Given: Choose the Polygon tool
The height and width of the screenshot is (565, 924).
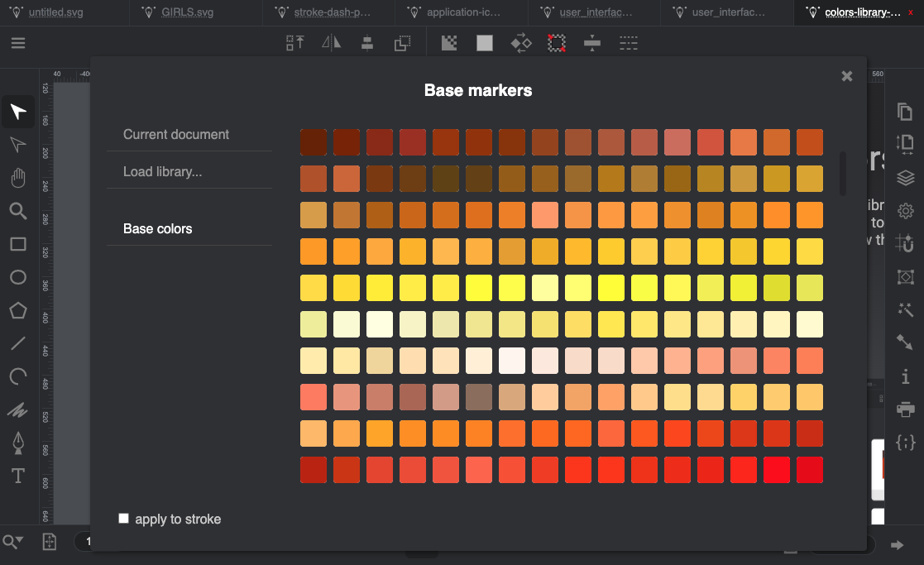Looking at the screenshot, I should [18, 310].
